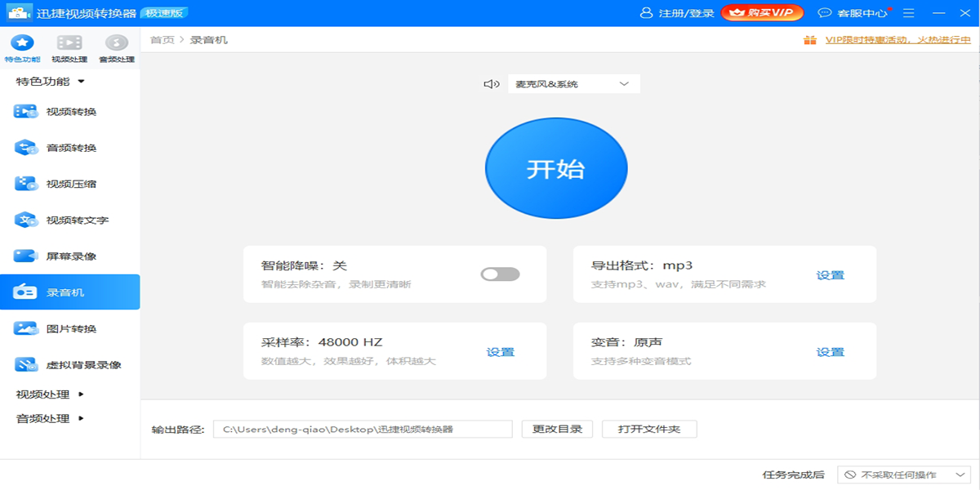Click the speaker icon beside audio source

click(491, 84)
